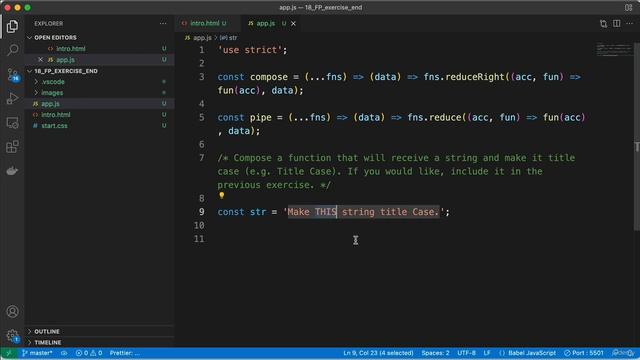
Task: Expand the images folder
Action: [x=52, y=93]
